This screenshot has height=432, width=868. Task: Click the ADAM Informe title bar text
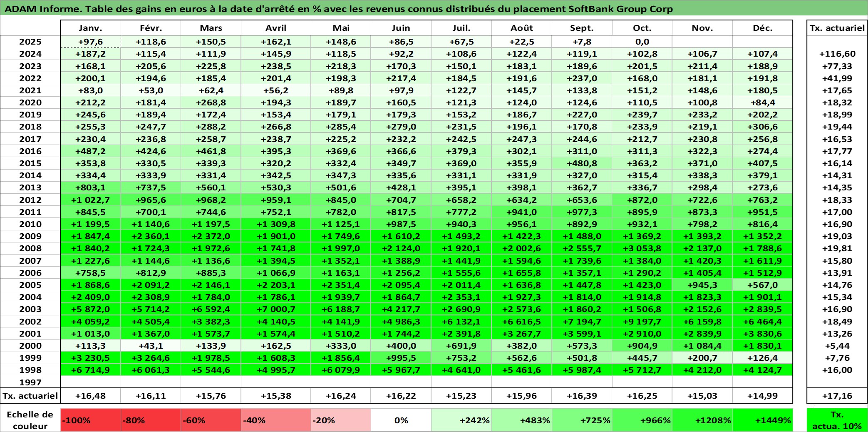338,9
